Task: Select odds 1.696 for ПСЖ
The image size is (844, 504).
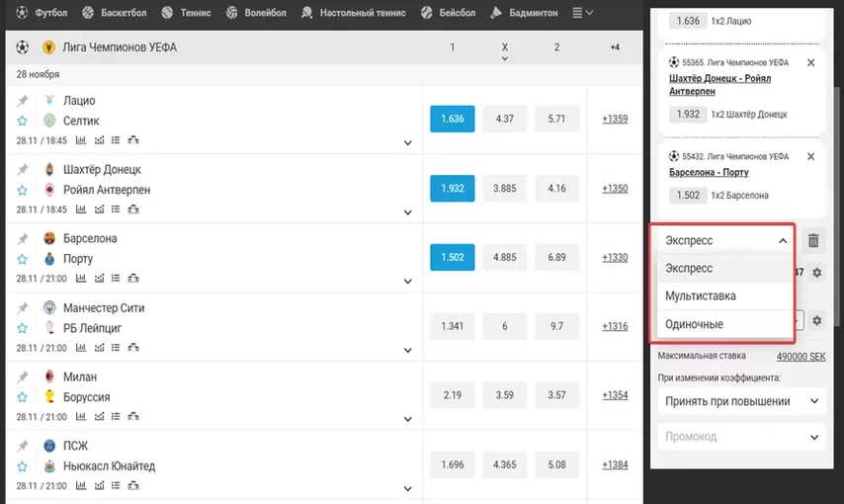Action: (x=453, y=464)
